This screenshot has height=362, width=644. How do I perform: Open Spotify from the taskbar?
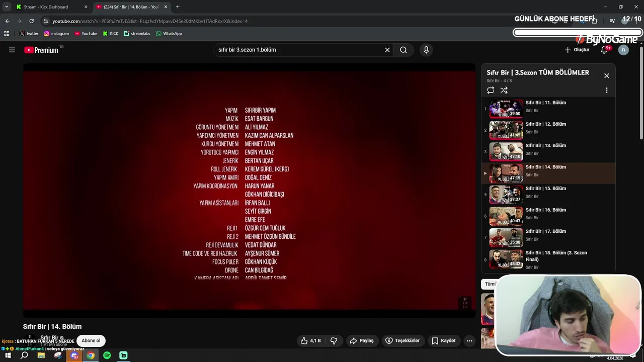click(107, 355)
